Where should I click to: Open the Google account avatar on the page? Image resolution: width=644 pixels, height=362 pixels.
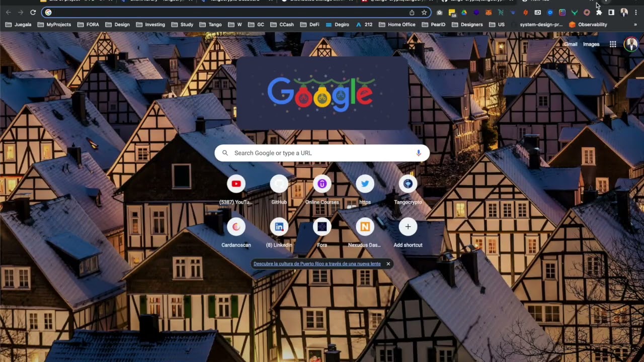(x=631, y=44)
